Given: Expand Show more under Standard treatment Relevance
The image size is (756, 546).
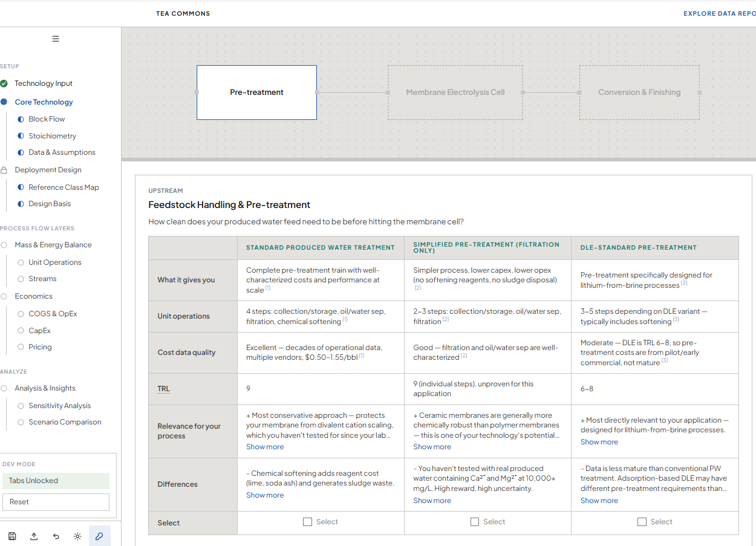Looking at the screenshot, I should coord(265,447).
